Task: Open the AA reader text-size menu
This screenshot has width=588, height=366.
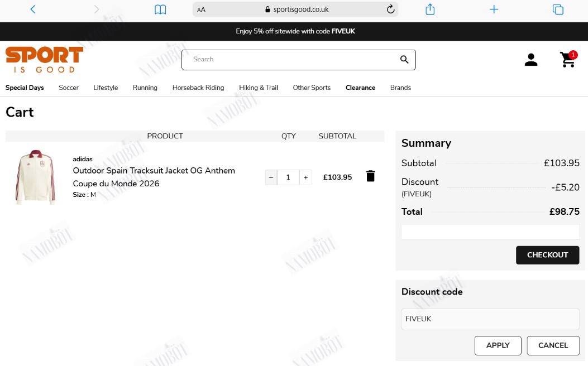Action: tap(202, 9)
